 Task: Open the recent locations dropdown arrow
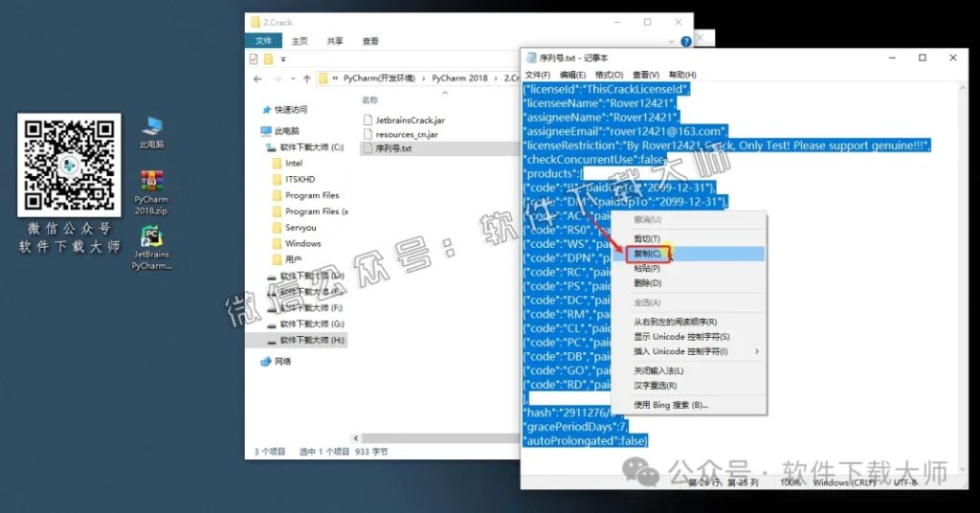[293, 79]
